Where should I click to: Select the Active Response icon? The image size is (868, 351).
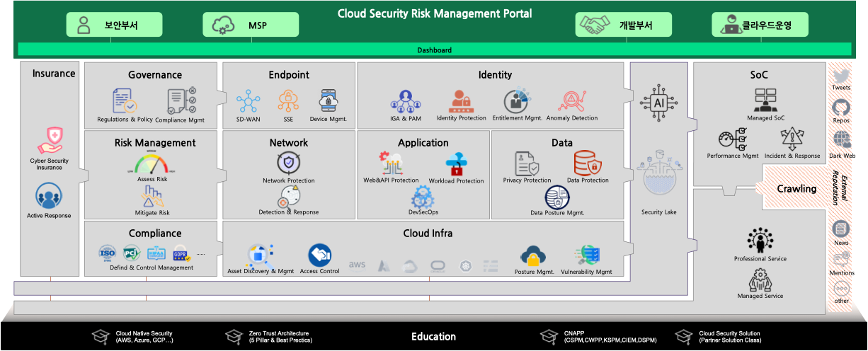pos(49,196)
